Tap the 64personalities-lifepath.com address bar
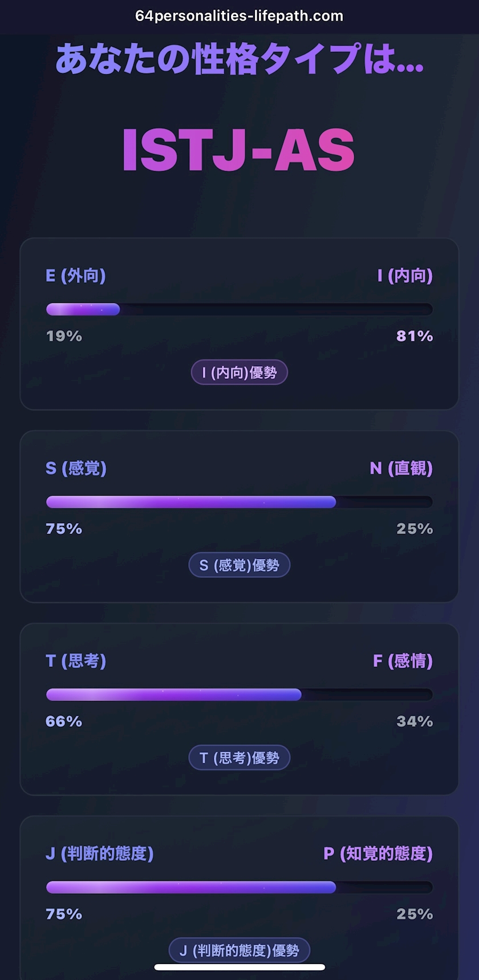This screenshot has height=980, width=479. 239,16
